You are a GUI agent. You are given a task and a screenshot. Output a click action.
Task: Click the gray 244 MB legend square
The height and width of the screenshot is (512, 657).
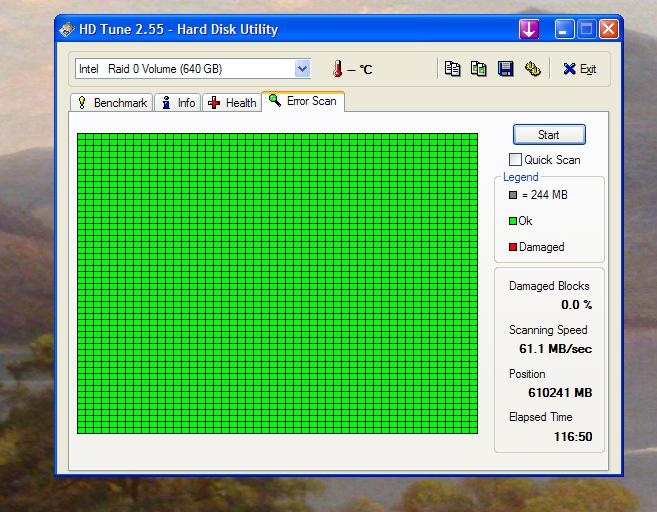pos(513,195)
